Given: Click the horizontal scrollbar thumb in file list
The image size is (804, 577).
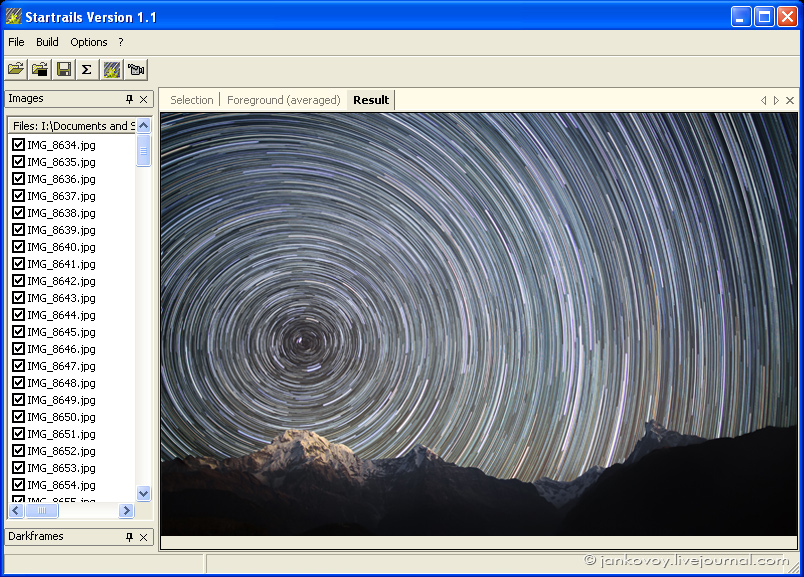Looking at the screenshot, I should [x=42, y=510].
